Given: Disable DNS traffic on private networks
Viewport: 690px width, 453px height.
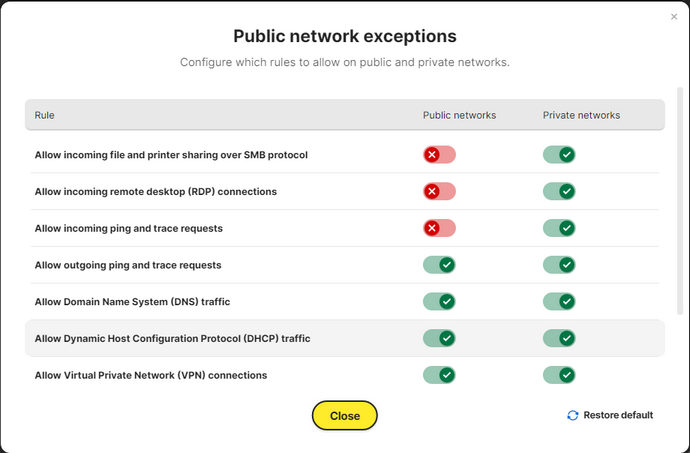Looking at the screenshot, I should (x=559, y=302).
